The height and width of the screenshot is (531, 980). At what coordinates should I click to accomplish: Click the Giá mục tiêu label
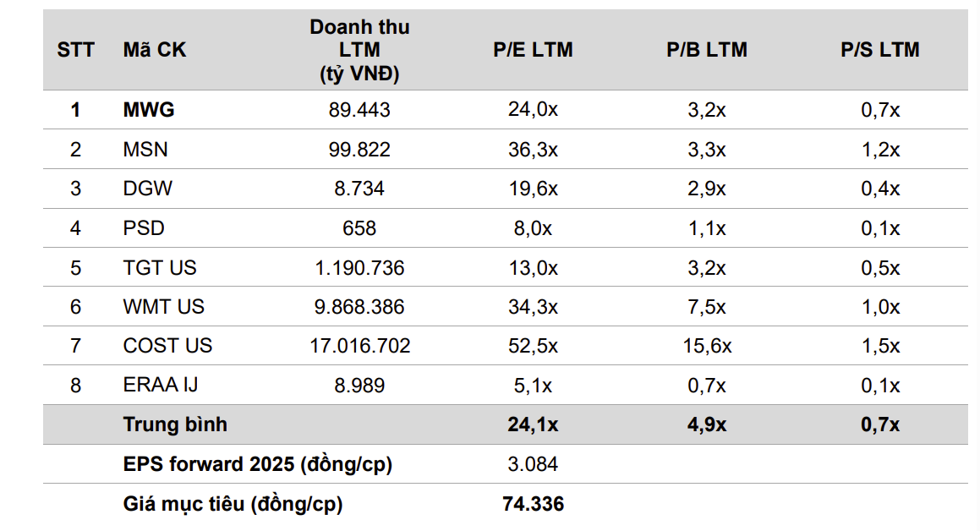(x=233, y=505)
